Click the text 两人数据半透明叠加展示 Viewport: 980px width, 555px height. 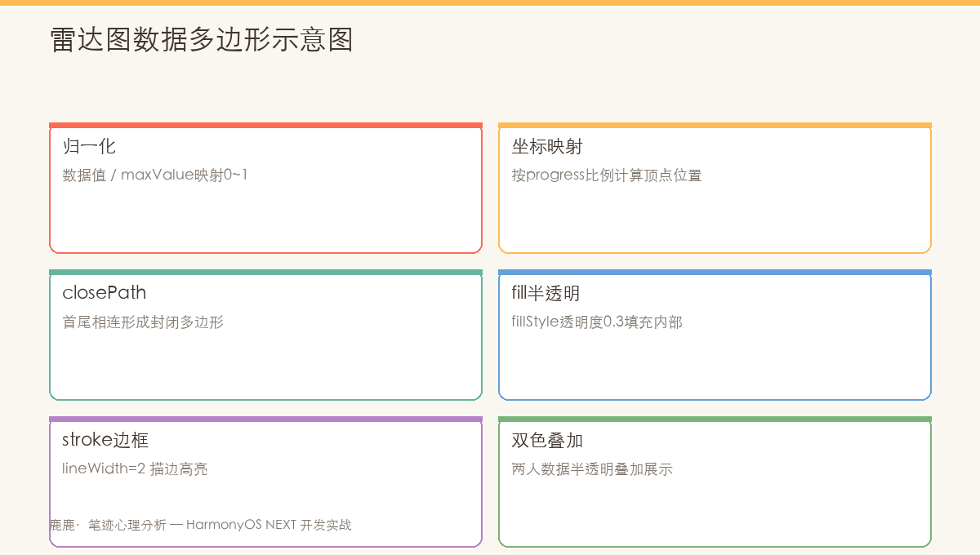pos(592,468)
